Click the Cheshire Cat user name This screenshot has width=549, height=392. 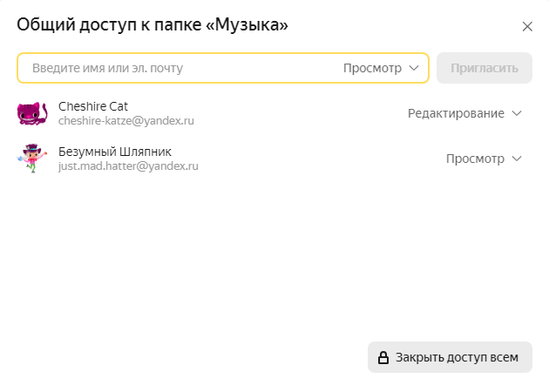pyautogui.click(x=93, y=106)
